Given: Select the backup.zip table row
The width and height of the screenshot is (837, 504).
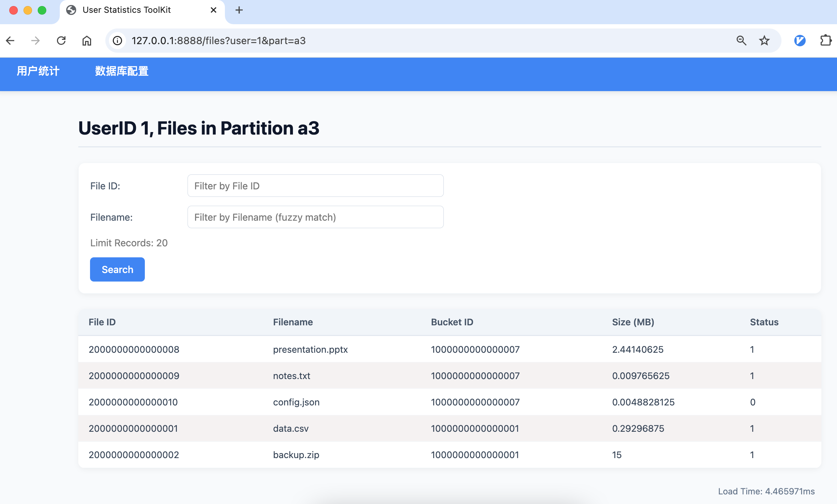Looking at the screenshot, I should click(450, 455).
